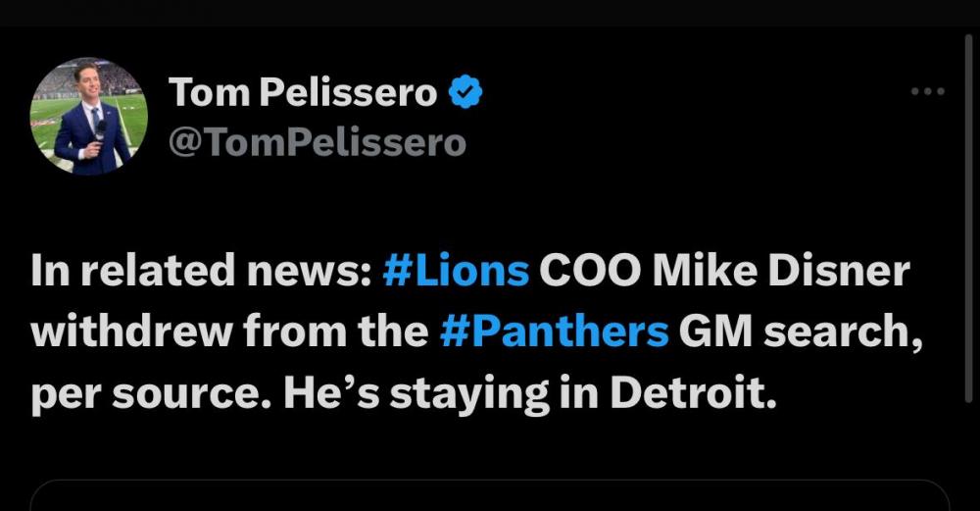Click the quoted tweet card below
Viewport: 980px width, 511px height.
pyautogui.click(x=490, y=495)
